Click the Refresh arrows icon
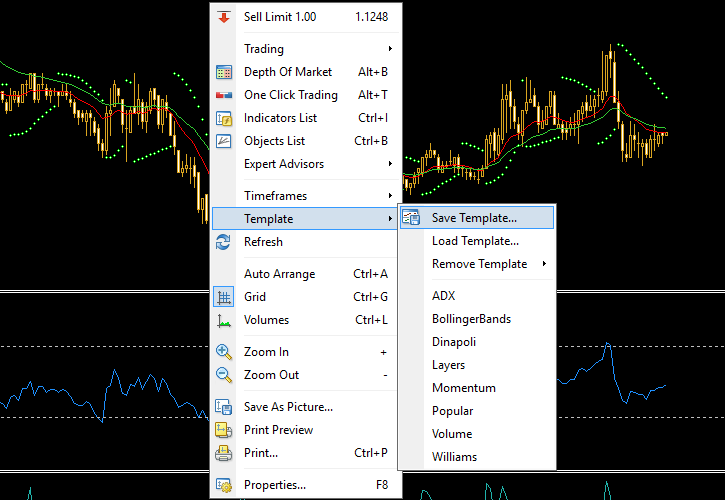This screenshot has width=725, height=500. 223,242
